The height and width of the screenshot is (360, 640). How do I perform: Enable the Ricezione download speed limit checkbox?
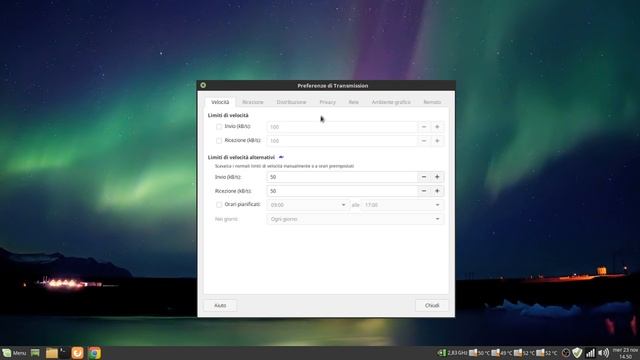tap(219, 141)
